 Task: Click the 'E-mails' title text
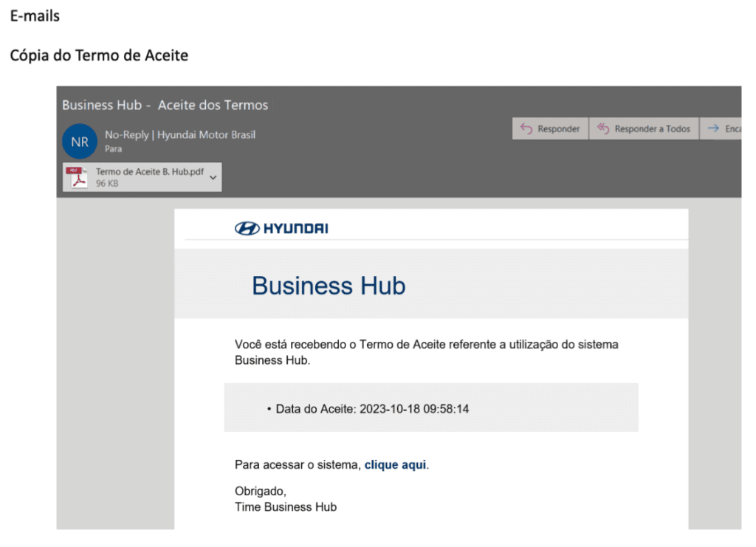click(35, 16)
